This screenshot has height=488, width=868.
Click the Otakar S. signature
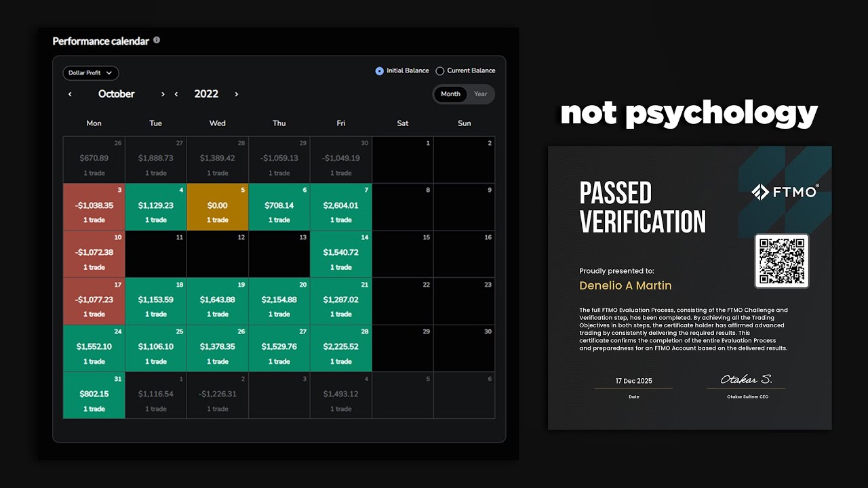[746, 380]
